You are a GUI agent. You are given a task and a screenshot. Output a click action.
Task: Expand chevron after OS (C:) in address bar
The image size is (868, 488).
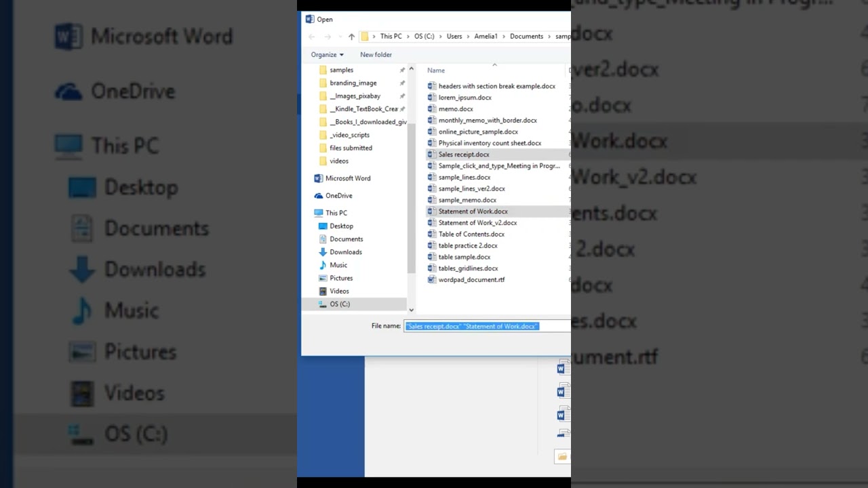pos(440,37)
